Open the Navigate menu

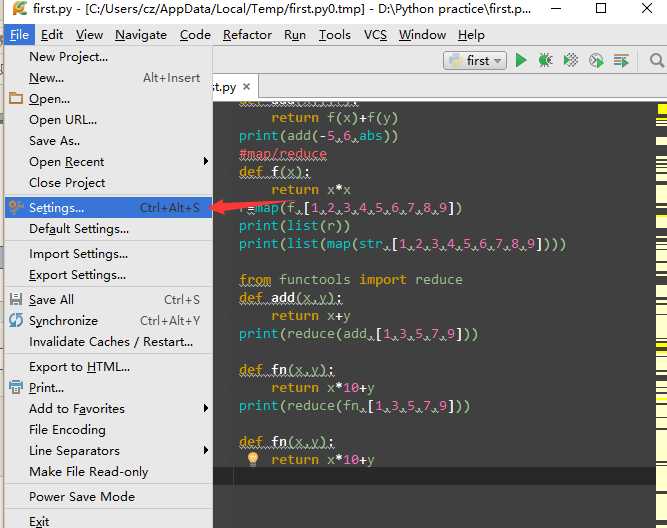pos(141,35)
